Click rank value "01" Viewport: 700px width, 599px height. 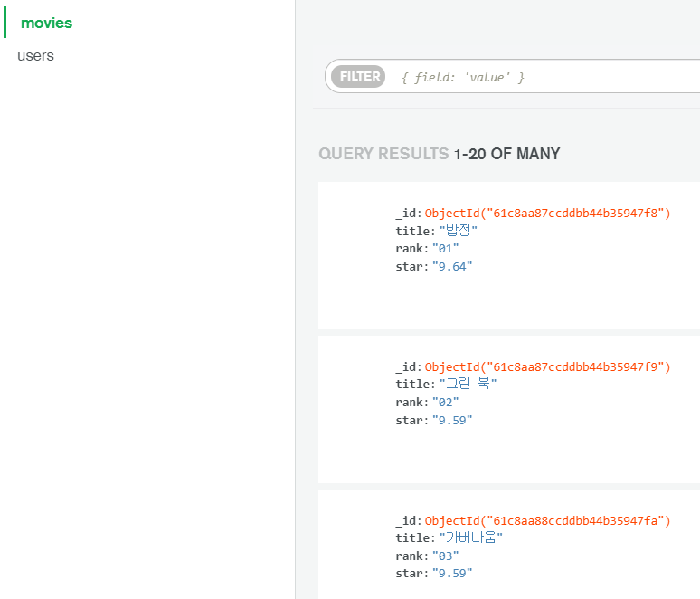click(445, 248)
